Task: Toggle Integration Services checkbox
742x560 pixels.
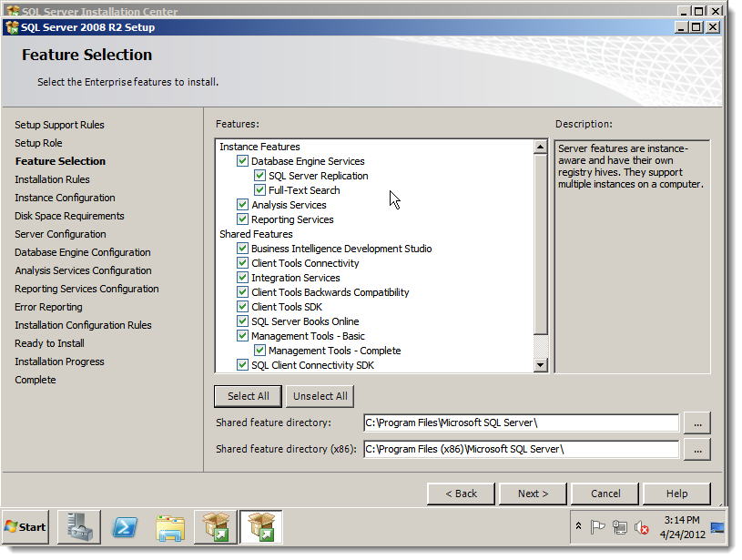Action: click(x=242, y=278)
